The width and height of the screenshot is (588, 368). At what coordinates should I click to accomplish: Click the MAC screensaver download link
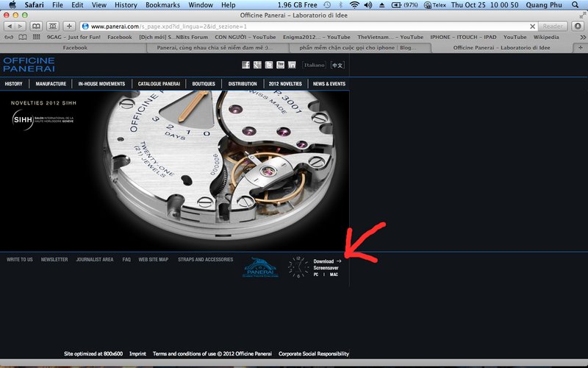pos(334,275)
